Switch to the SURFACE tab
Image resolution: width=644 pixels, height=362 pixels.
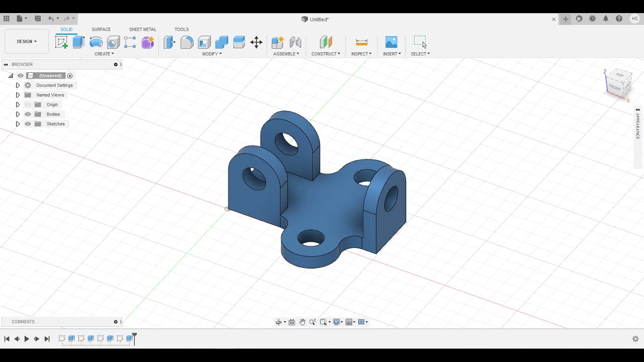101,30
